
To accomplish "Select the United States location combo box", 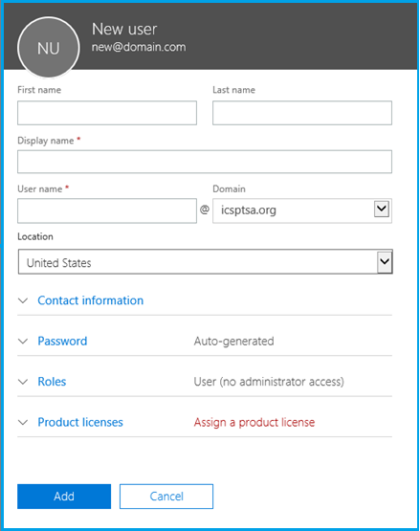I will pos(206,262).
